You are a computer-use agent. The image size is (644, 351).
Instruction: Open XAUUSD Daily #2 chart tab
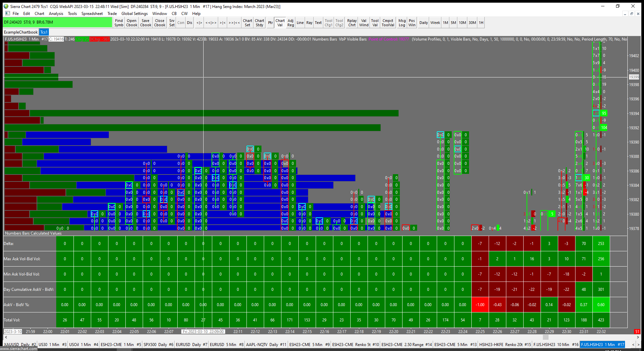coord(20,345)
